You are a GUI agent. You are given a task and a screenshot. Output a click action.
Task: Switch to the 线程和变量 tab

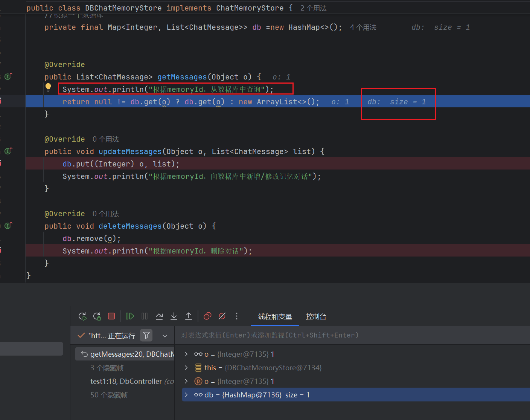click(x=275, y=316)
